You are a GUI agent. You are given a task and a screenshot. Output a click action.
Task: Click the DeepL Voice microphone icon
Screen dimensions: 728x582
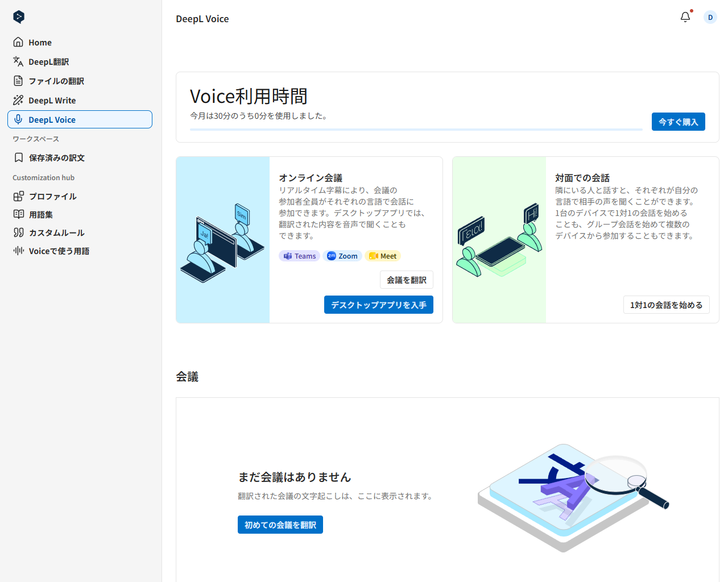pyautogui.click(x=18, y=119)
